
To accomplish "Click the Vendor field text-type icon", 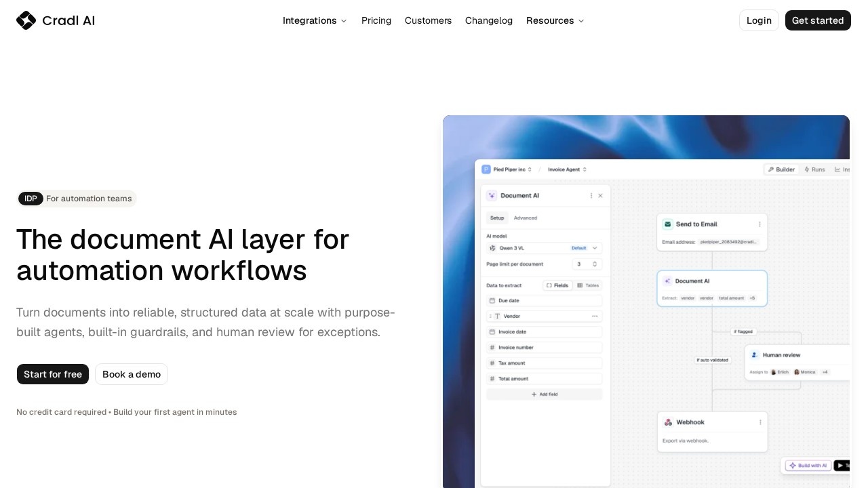I will (x=497, y=317).
